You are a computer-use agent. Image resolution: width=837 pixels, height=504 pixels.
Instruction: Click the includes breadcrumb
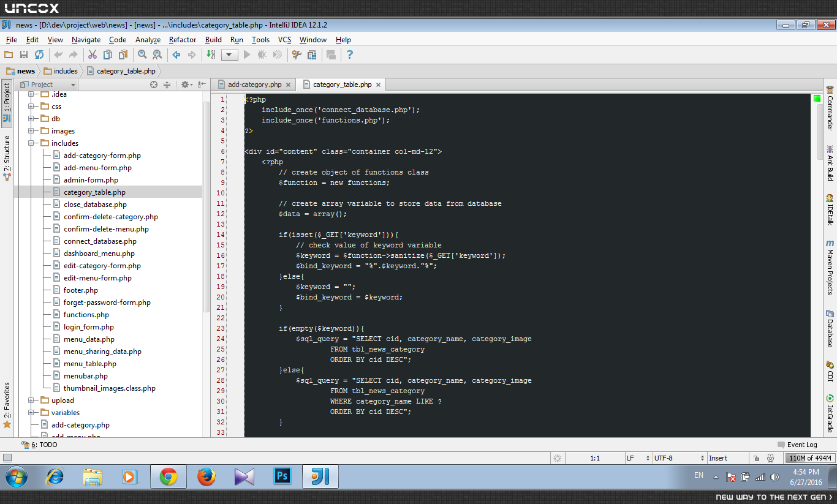pyautogui.click(x=61, y=71)
